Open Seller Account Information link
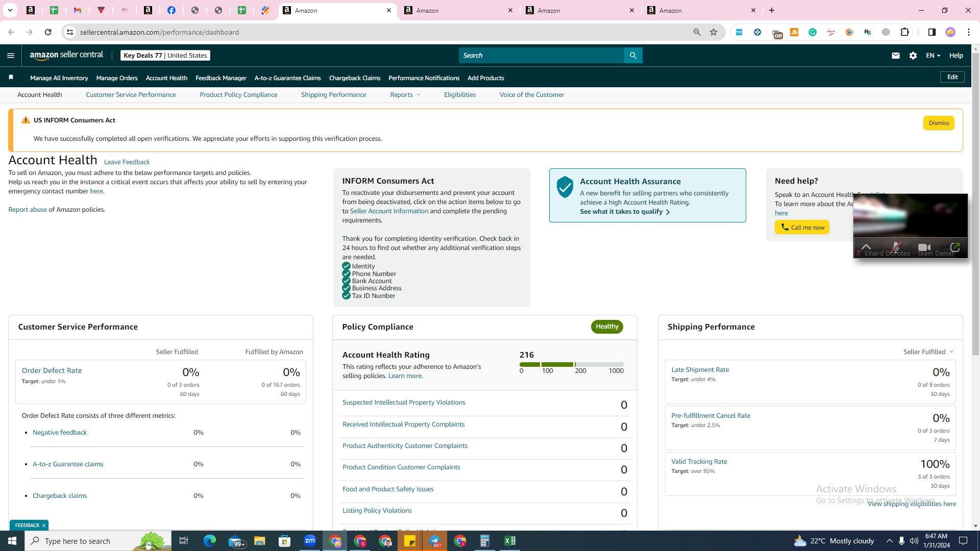Viewport: 980px width, 551px height. (x=389, y=211)
